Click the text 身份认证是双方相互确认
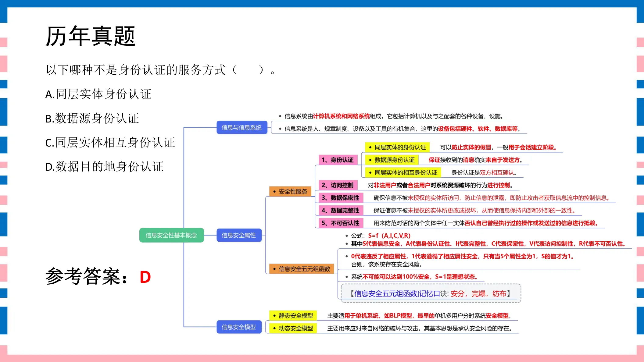 (x=484, y=172)
